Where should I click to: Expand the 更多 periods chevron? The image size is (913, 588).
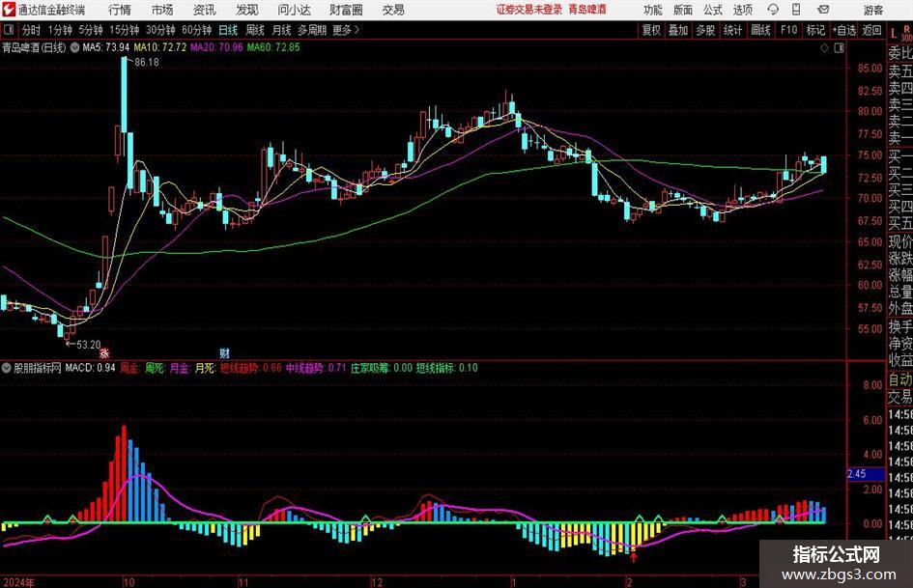(357, 30)
